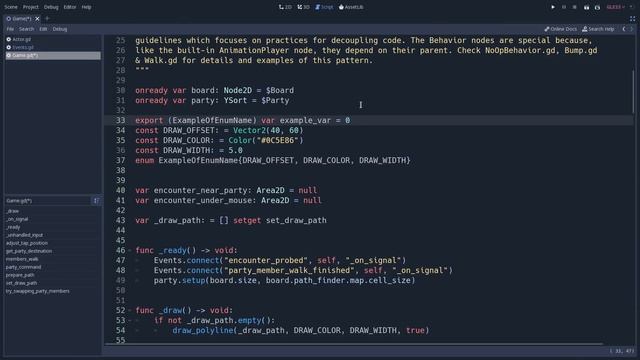
Task: Collapse func _draw fold arrow
Action: tap(130, 310)
